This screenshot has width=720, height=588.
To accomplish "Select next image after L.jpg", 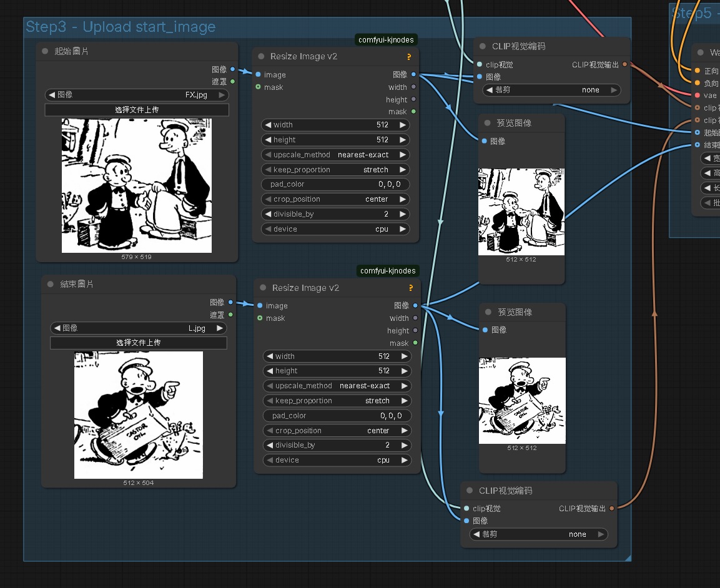I will tap(219, 328).
